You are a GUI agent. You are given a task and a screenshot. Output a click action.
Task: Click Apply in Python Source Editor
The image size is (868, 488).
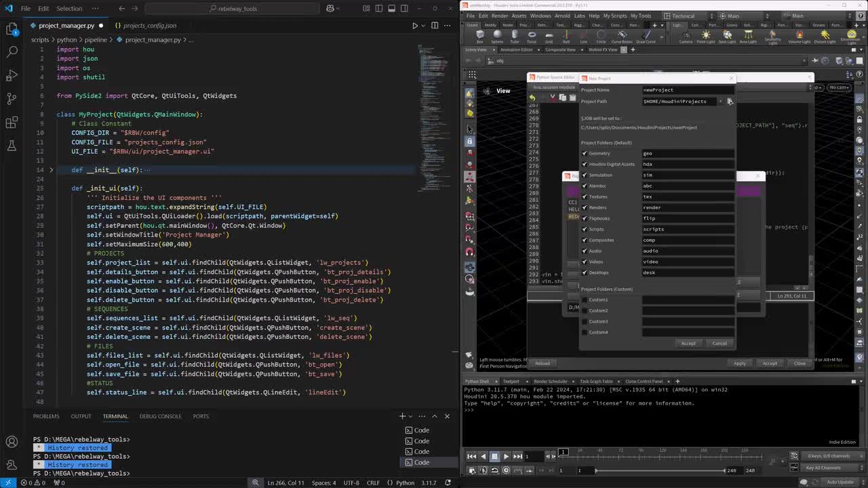(x=740, y=363)
